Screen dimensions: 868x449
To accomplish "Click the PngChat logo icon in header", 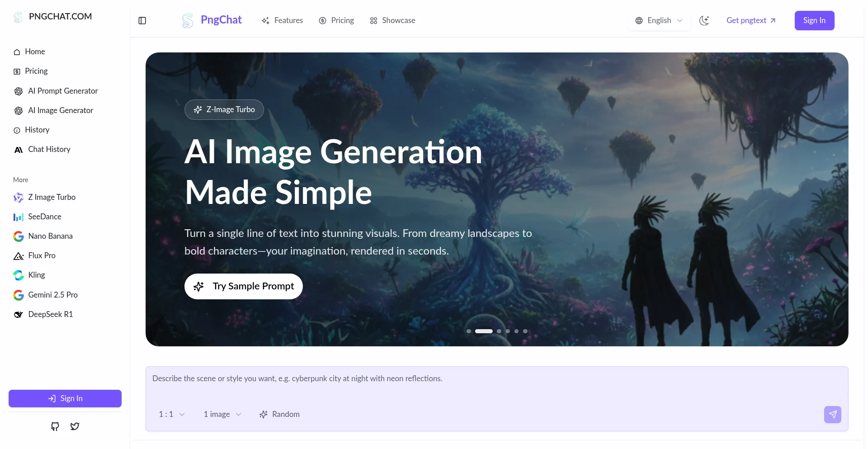I will point(187,20).
